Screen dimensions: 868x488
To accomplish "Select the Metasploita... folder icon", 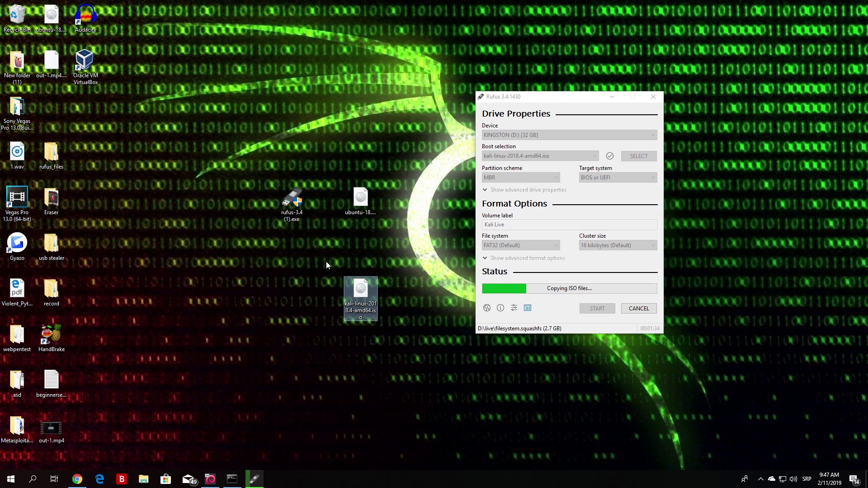I will tap(17, 430).
